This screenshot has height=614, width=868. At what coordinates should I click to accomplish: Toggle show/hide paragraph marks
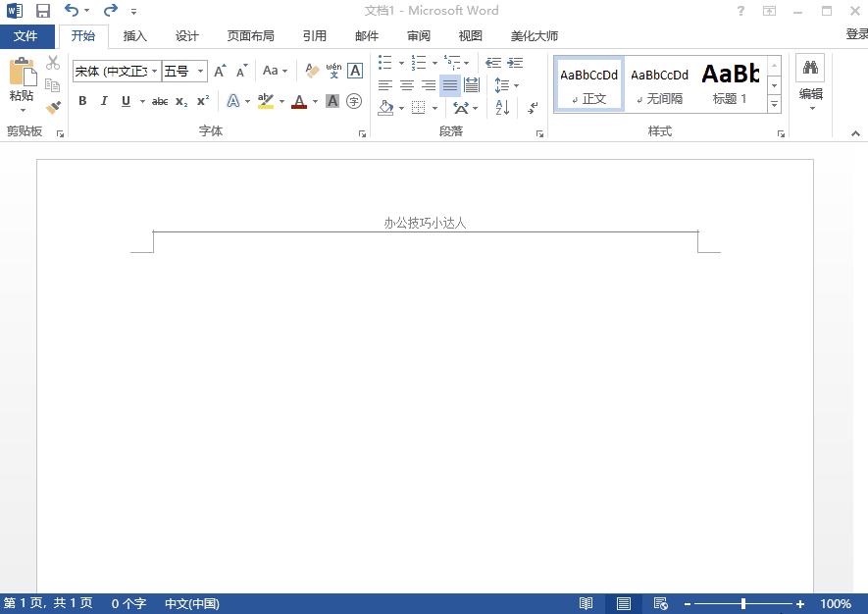click(x=531, y=110)
